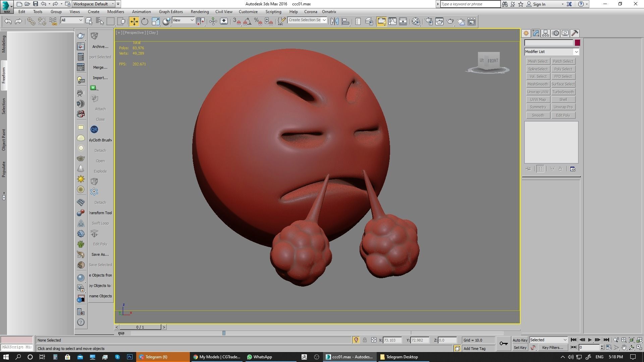
Task: Click Use Pivot Point Center icon
Action: click(x=201, y=21)
